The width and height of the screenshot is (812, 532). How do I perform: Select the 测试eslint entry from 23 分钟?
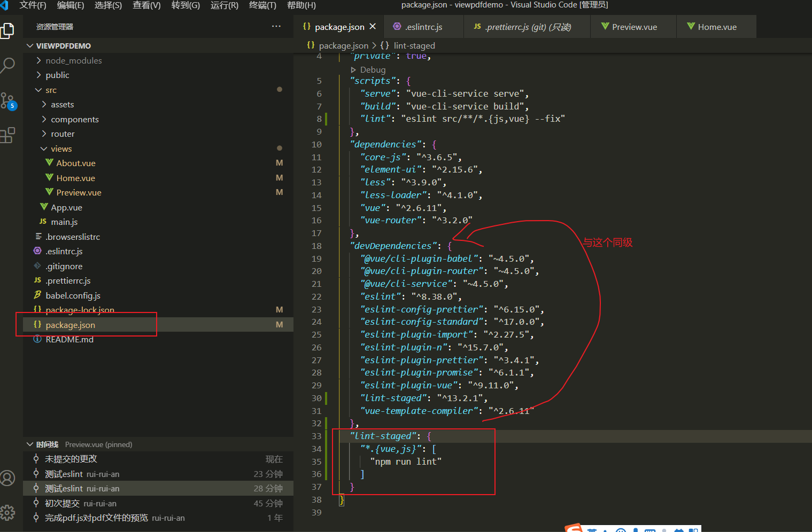[x=158, y=474]
